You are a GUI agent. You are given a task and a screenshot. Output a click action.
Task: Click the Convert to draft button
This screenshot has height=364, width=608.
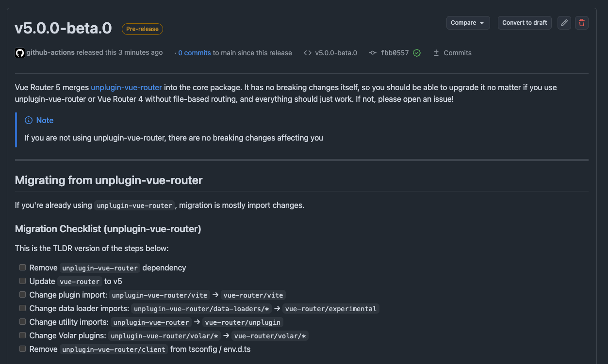(525, 23)
